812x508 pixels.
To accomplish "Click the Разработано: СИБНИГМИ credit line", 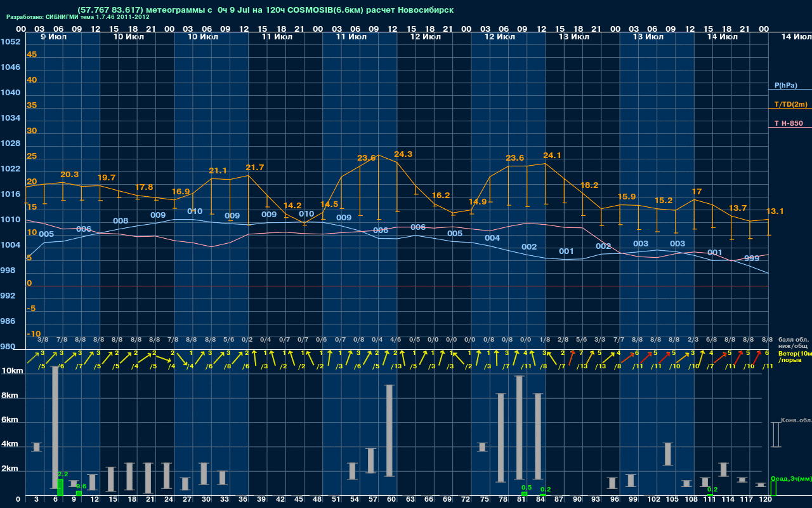I will pyautogui.click(x=78, y=17).
